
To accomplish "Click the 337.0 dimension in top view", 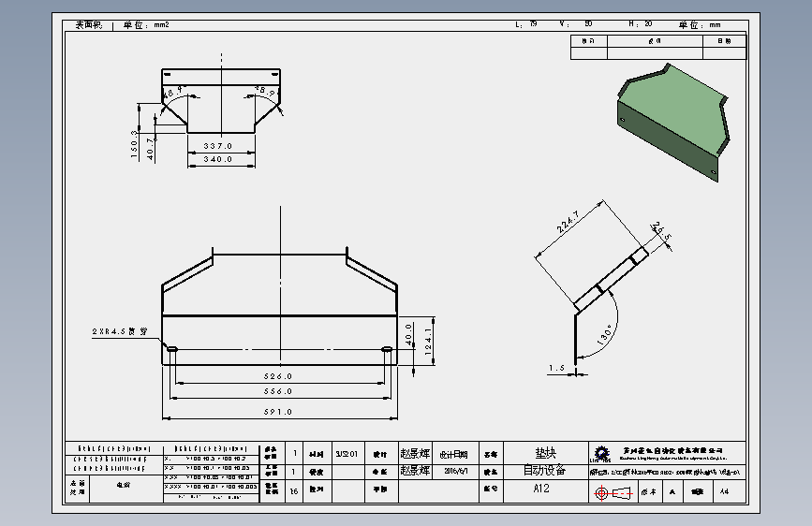I will (x=218, y=146).
